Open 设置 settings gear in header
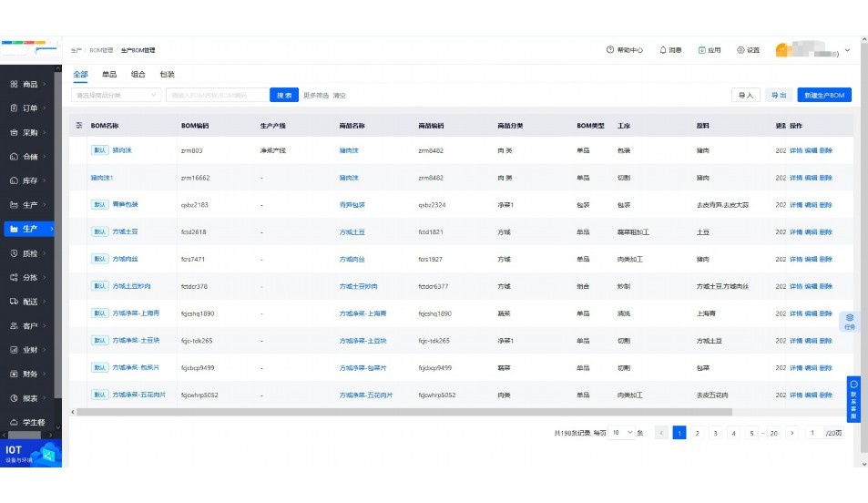 coord(741,50)
